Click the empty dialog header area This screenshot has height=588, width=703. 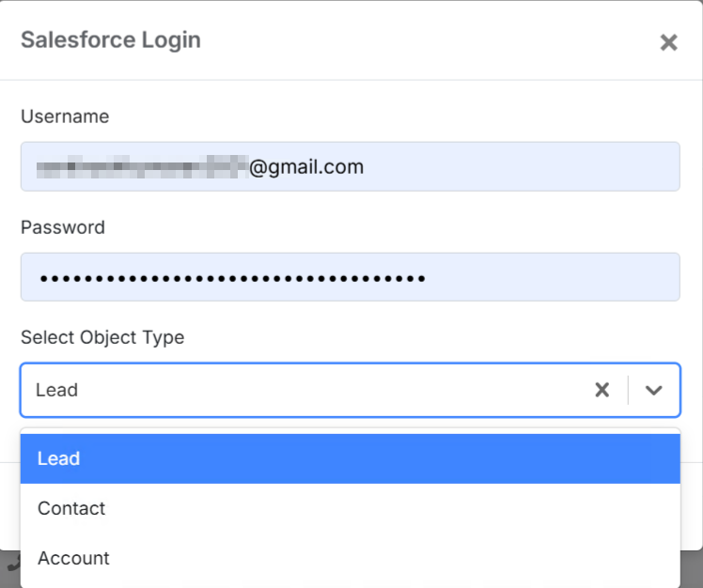pos(423,40)
